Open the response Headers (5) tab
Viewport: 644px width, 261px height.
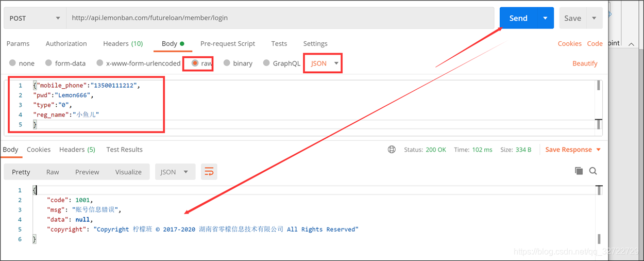click(x=77, y=150)
